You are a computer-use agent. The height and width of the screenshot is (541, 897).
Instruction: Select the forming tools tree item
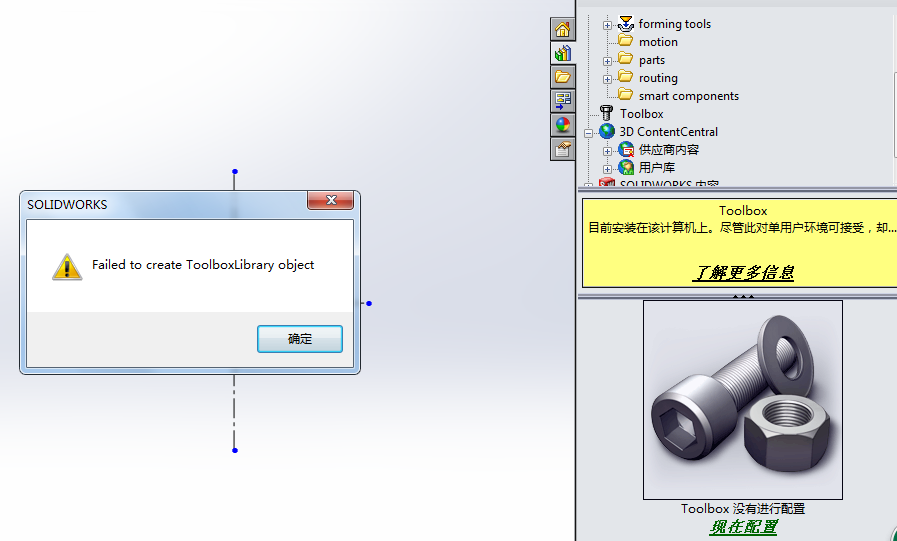pyautogui.click(x=674, y=24)
